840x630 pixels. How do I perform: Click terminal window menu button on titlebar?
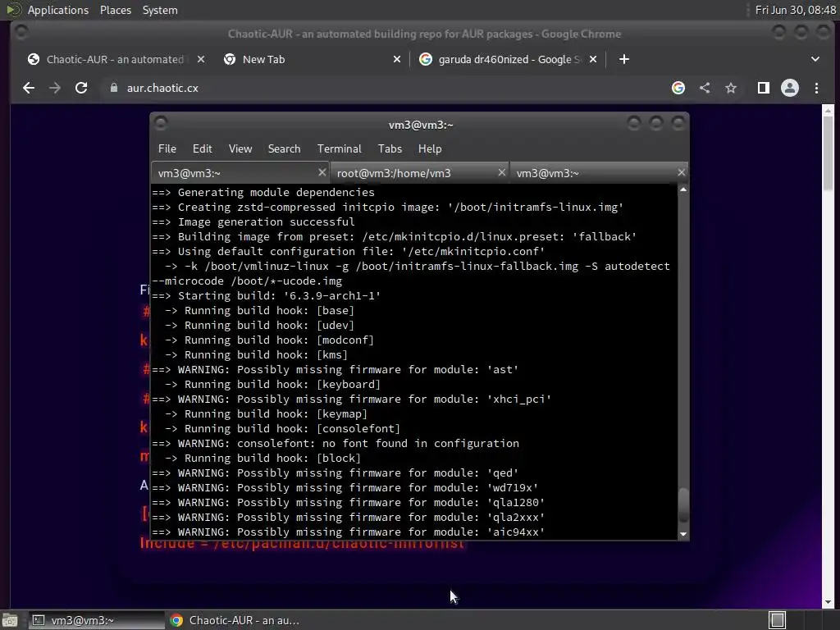[x=161, y=125]
